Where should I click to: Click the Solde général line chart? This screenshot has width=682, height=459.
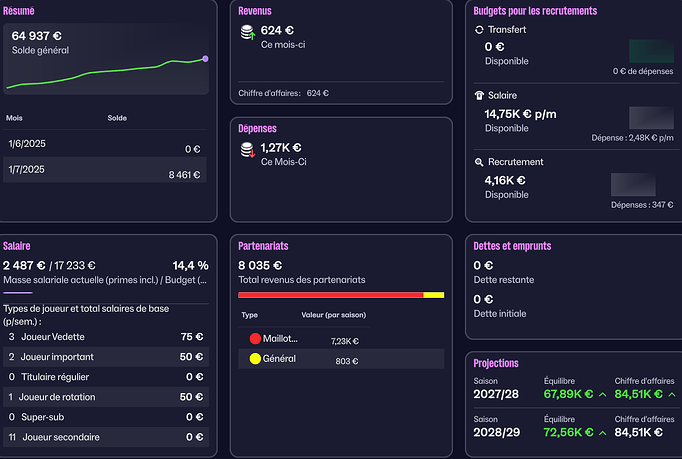click(x=108, y=72)
